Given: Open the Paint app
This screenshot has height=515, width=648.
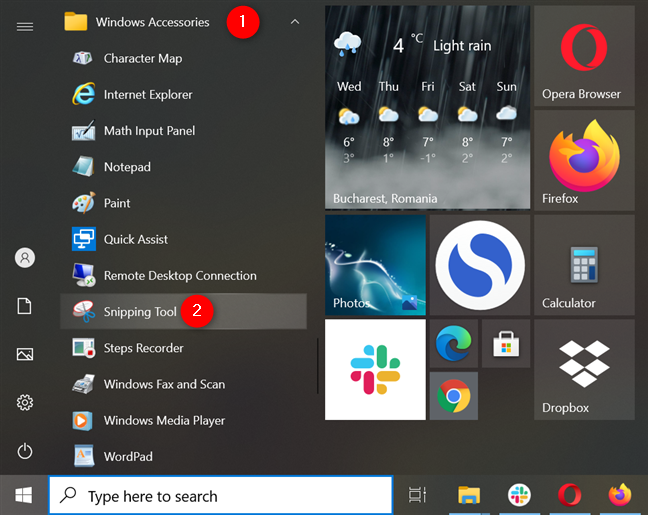Looking at the screenshot, I should click(183, 203).
